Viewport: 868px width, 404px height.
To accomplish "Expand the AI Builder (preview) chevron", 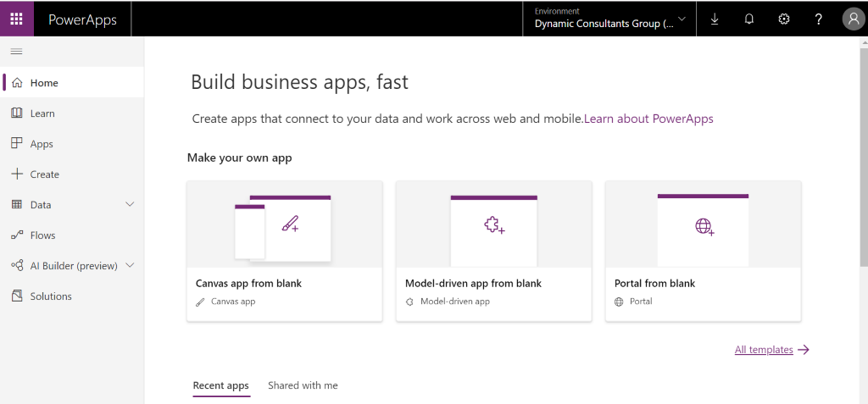I will 130,265.
